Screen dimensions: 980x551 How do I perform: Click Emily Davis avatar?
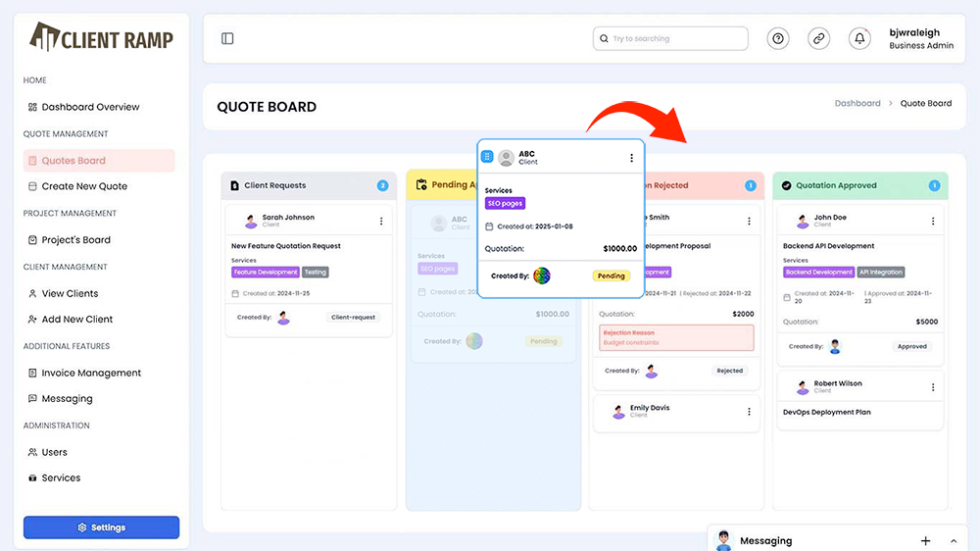point(618,412)
